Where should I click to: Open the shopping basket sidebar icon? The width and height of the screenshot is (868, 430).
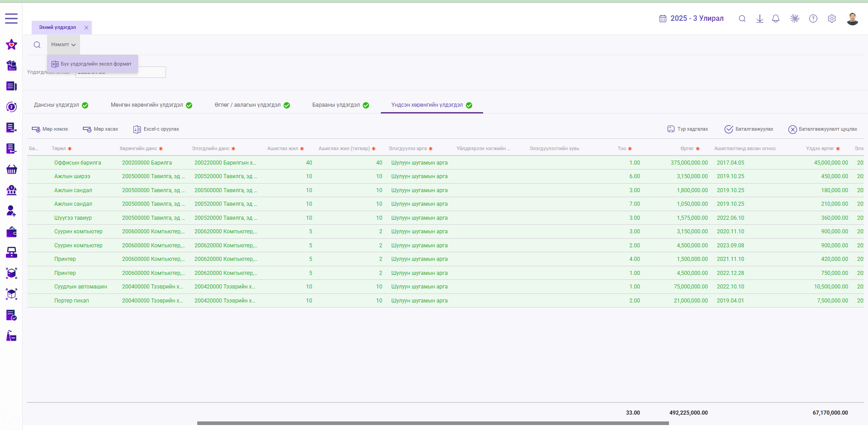11,169
